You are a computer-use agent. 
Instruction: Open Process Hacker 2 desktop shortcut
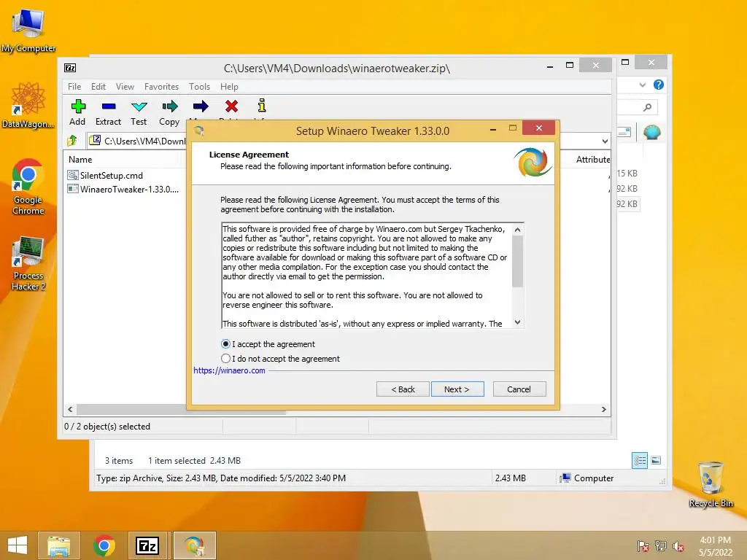click(x=28, y=262)
